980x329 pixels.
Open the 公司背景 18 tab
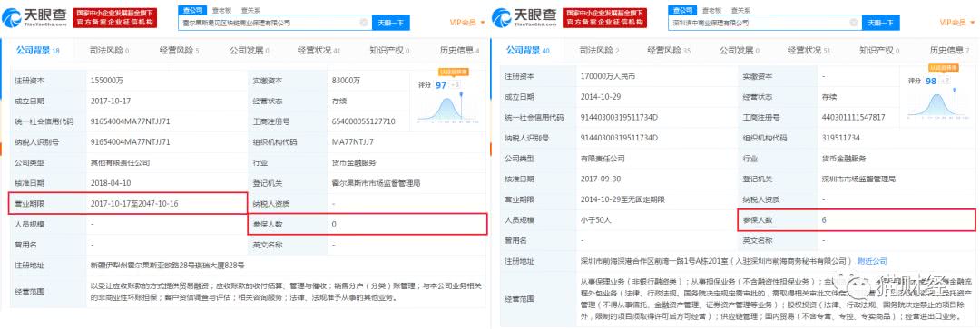click(37, 50)
